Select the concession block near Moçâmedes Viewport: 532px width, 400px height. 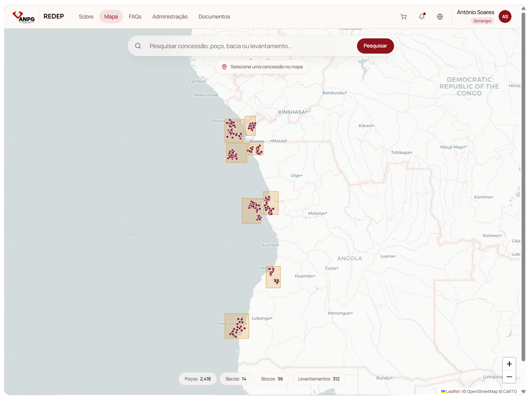point(237,326)
